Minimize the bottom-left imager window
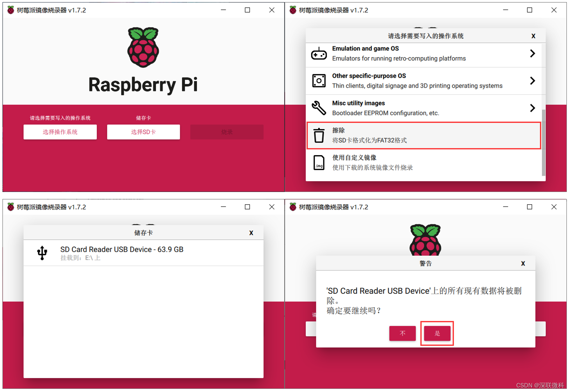570x392 pixels. point(223,207)
